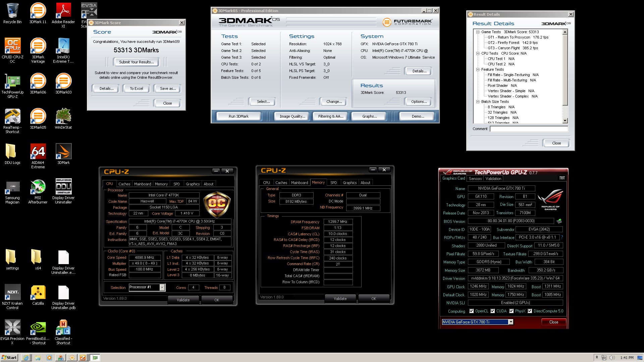The width and height of the screenshot is (644, 362).
Task: Click the Submit Your Results button
Action: (136, 62)
